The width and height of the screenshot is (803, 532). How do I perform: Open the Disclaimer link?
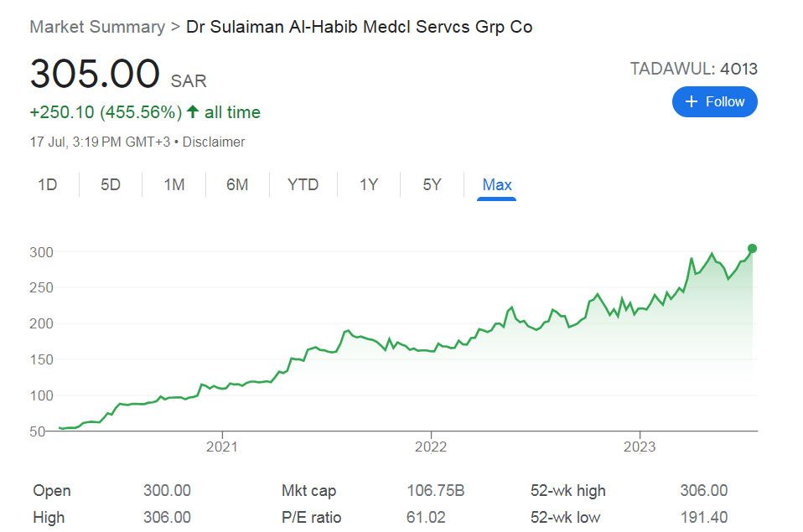[214, 142]
